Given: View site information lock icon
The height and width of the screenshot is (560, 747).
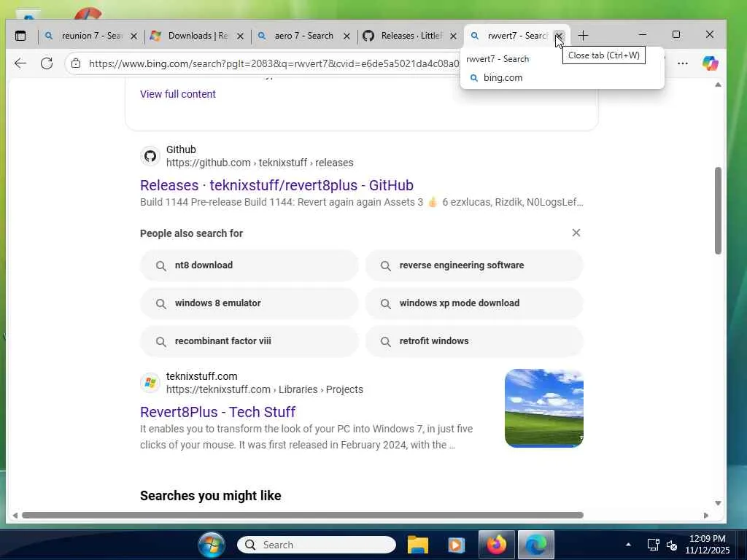Looking at the screenshot, I should [x=76, y=63].
